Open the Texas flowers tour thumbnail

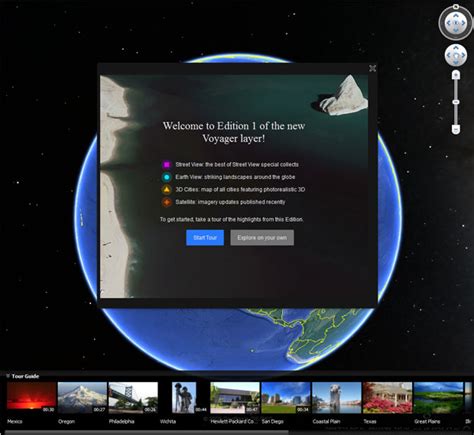point(388,398)
